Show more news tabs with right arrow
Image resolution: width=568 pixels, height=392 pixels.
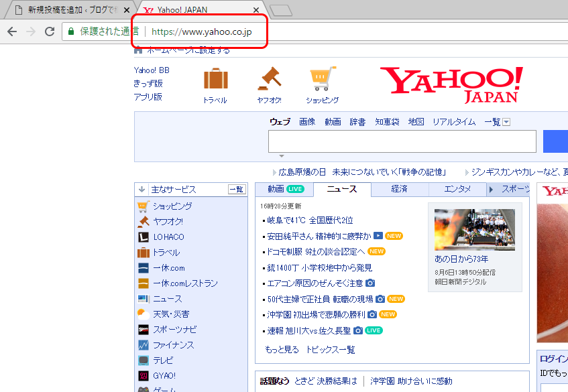click(x=491, y=190)
